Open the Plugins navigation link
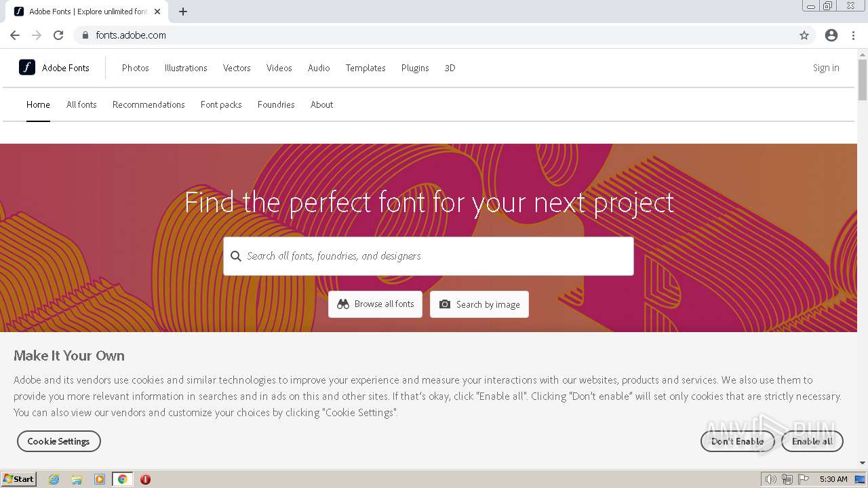This screenshot has width=868, height=488. coord(415,68)
